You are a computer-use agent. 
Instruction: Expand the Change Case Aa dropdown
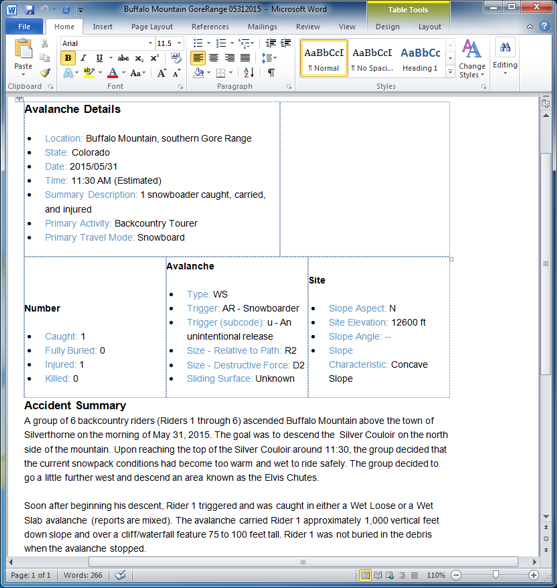click(x=144, y=73)
